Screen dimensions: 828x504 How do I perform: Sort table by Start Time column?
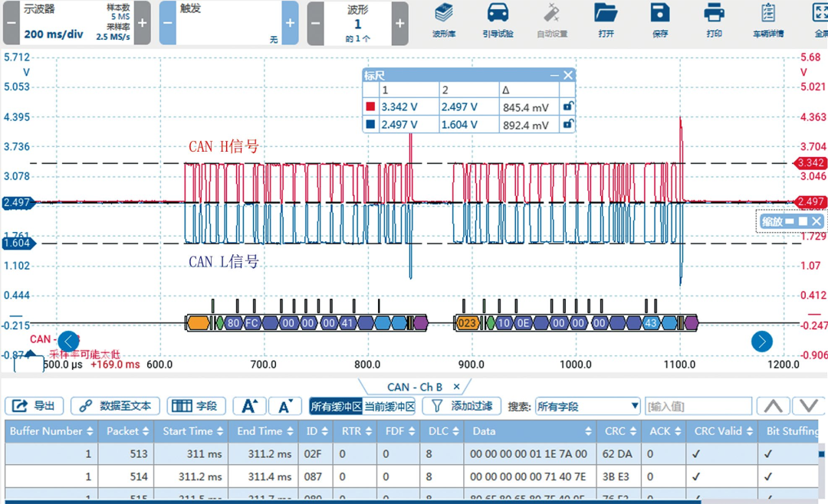tap(192, 431)
